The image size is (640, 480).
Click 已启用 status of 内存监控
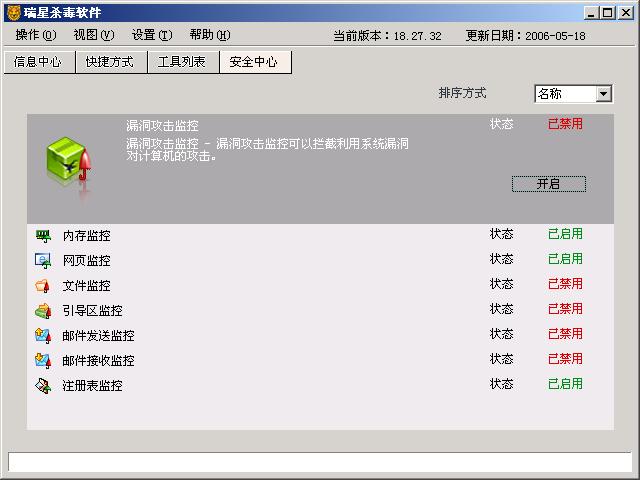[565, 234]
